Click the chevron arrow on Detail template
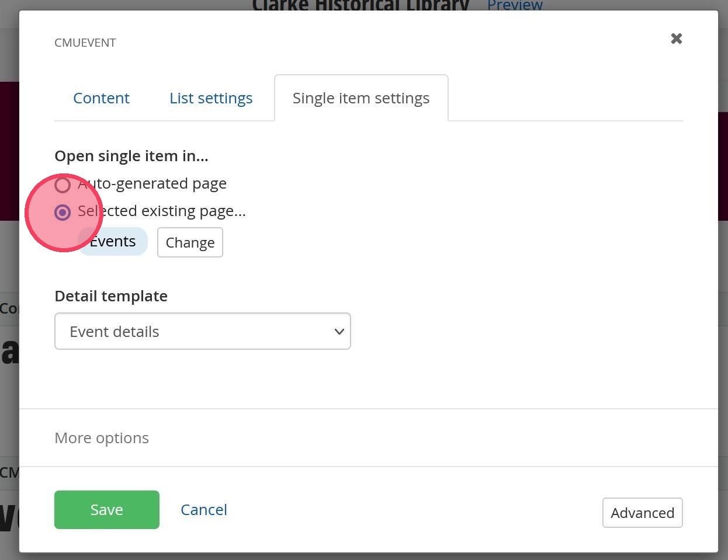This screenshot has height=560, width=728. (339, 332)
